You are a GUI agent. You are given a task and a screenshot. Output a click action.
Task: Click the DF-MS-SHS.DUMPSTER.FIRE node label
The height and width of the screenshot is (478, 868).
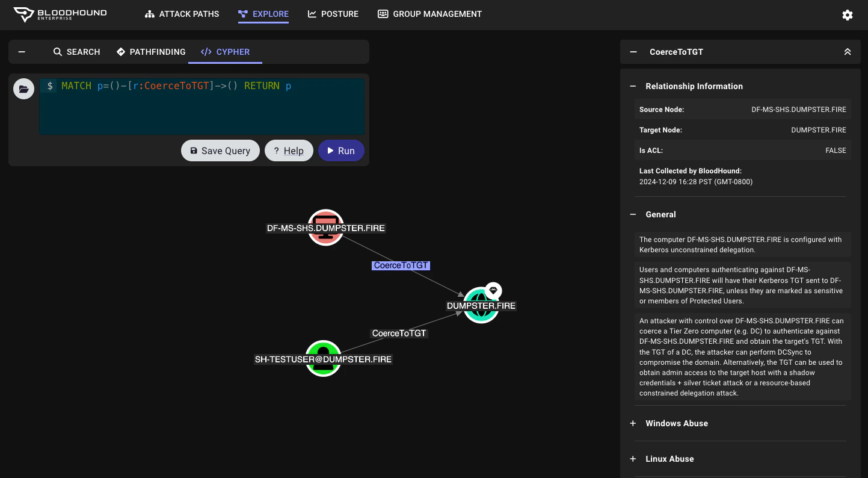[x=326, y=228]
